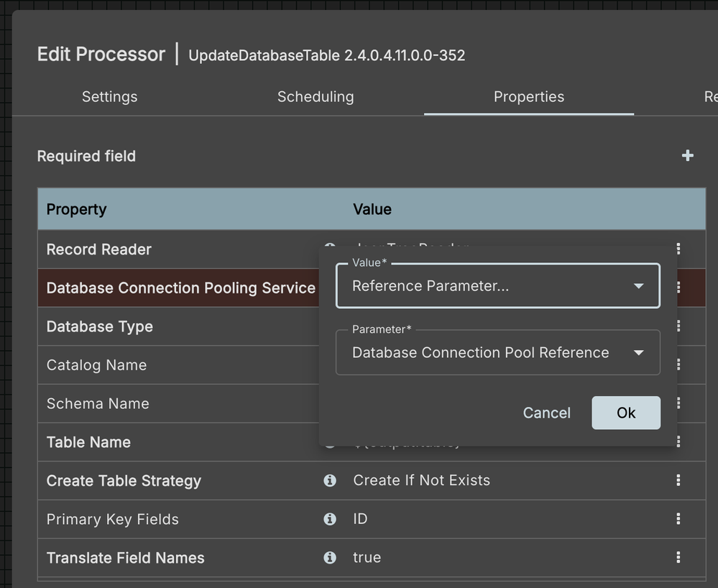Expand the Value dropdown showing Reference Parameter
The image size is (718, 588).
[x=497, y=286]
